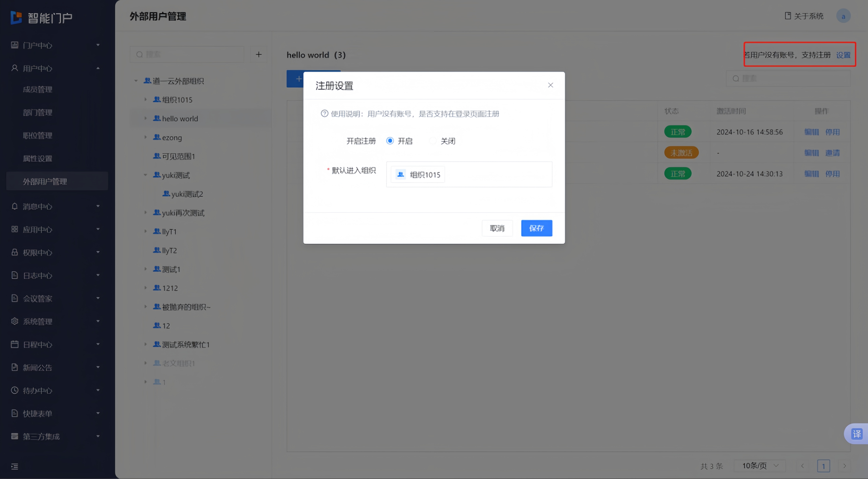
Task: Select the 开启 radio option
Action: tap(390, 141)
